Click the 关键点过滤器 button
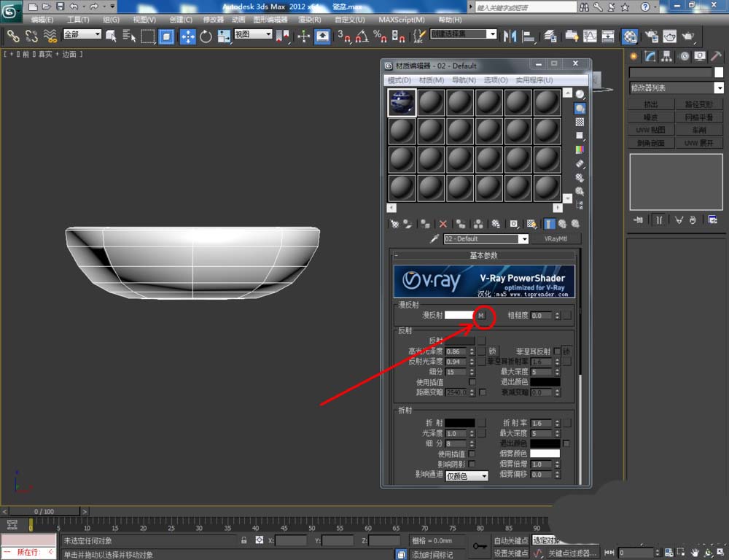 pyautogui.click(x=572, y=553)
